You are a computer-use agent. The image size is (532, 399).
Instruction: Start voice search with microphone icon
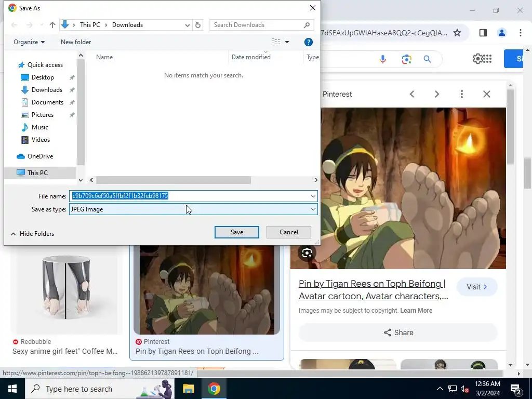(x=383, y=59)
